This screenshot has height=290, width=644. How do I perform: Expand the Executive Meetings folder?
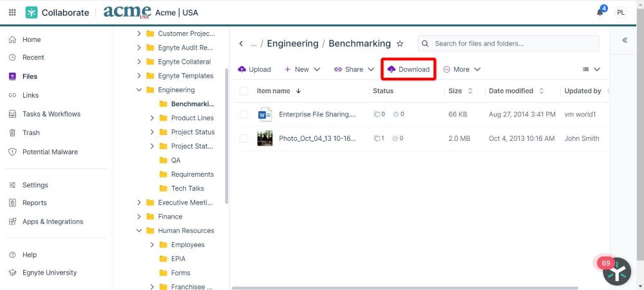pos(139,203)
